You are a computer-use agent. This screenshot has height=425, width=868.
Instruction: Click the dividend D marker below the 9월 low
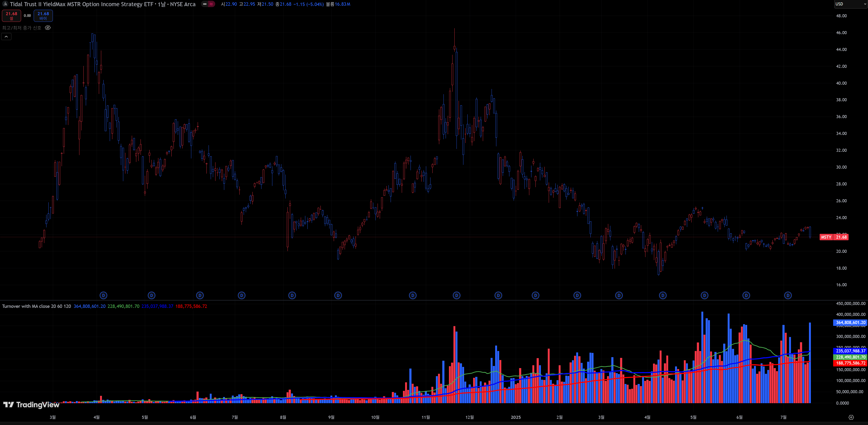(x=338, y=295)
